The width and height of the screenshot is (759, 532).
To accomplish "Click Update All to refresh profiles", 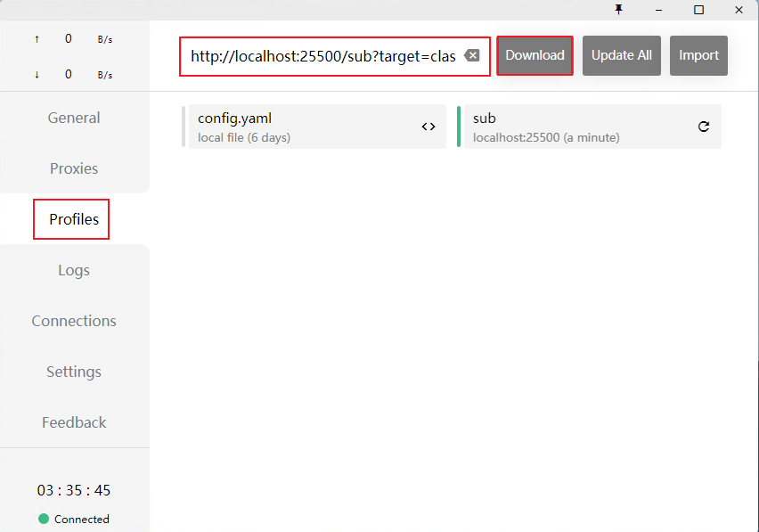I will tap(621, 55).
